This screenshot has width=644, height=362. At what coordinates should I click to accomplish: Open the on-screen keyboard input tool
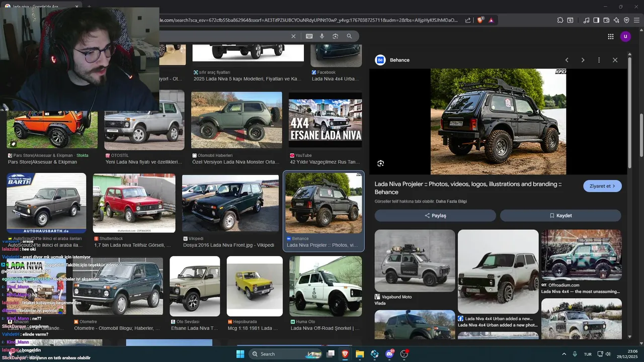(x=309, y=36)
